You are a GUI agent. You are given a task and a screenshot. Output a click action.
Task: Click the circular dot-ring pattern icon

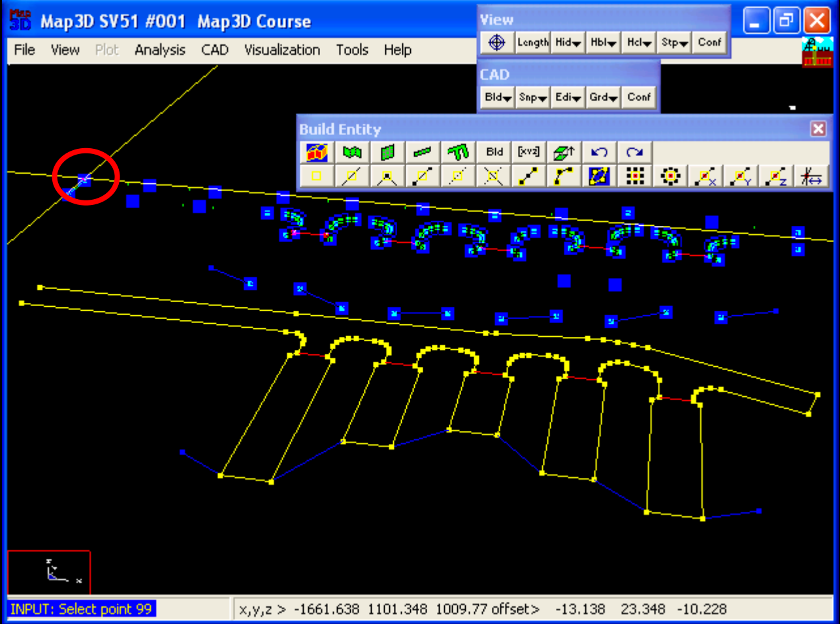pyautogui.click(x=670, y=176)
